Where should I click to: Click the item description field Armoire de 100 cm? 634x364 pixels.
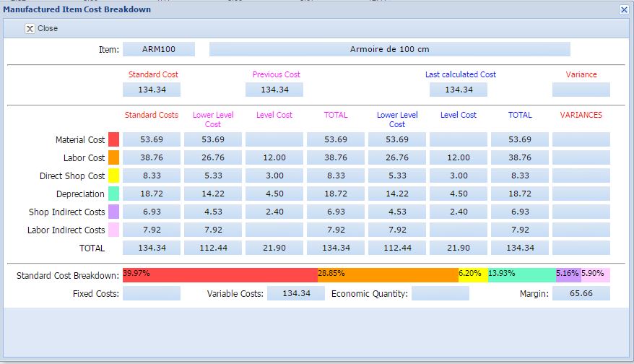[x=389, y=49]
